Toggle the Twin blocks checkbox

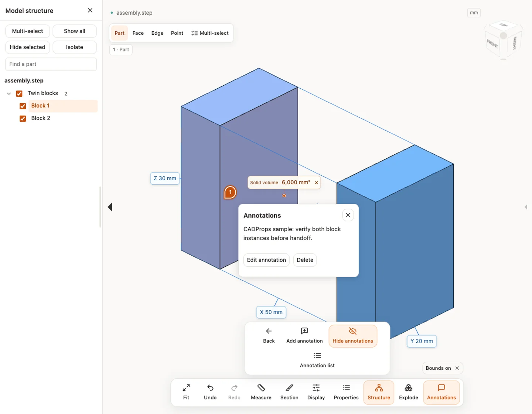tap(19, 93)
